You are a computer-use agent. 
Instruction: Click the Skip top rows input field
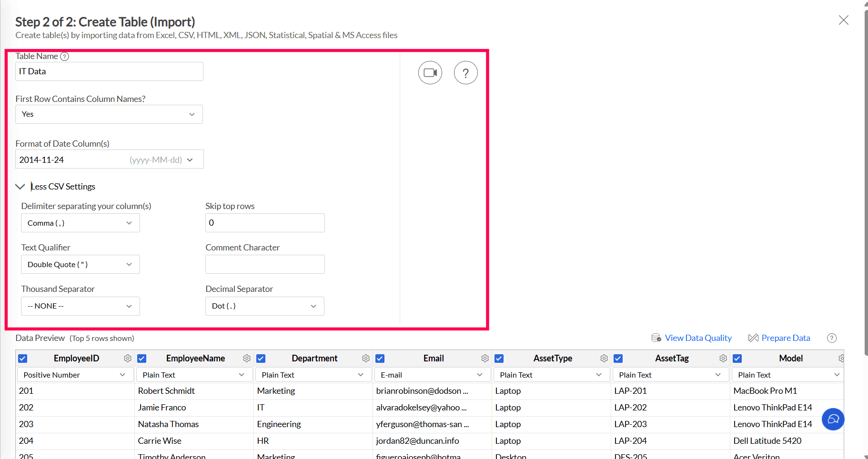coord(265,223)
